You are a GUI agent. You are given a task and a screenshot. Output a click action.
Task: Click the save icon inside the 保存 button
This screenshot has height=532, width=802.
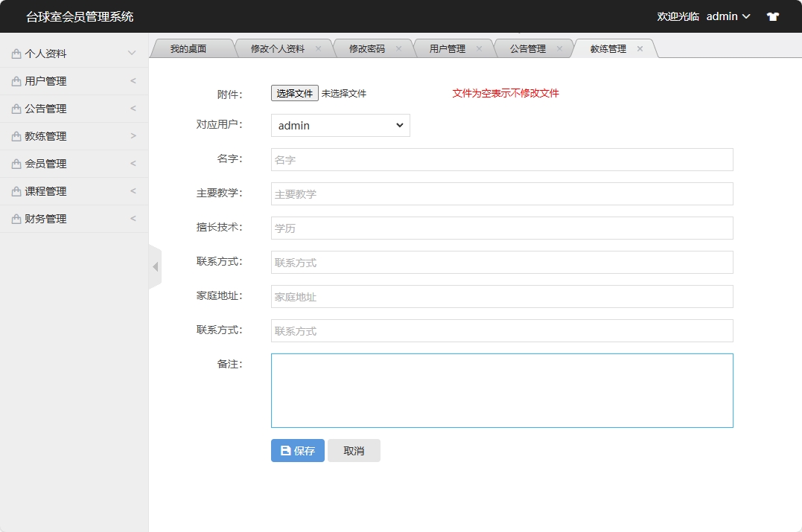285,450
